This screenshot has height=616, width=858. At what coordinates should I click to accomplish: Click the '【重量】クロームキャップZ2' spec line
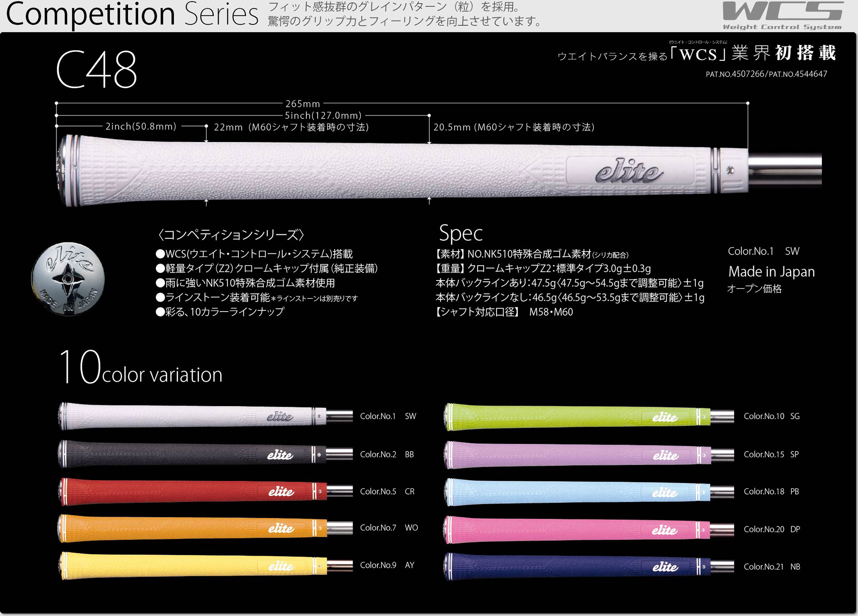pyautogui.click(x=543, y=268)
